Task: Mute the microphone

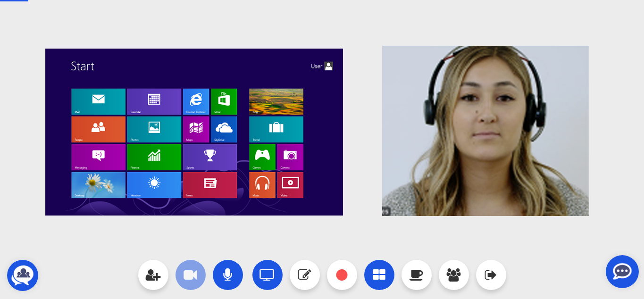Action: 228,275
